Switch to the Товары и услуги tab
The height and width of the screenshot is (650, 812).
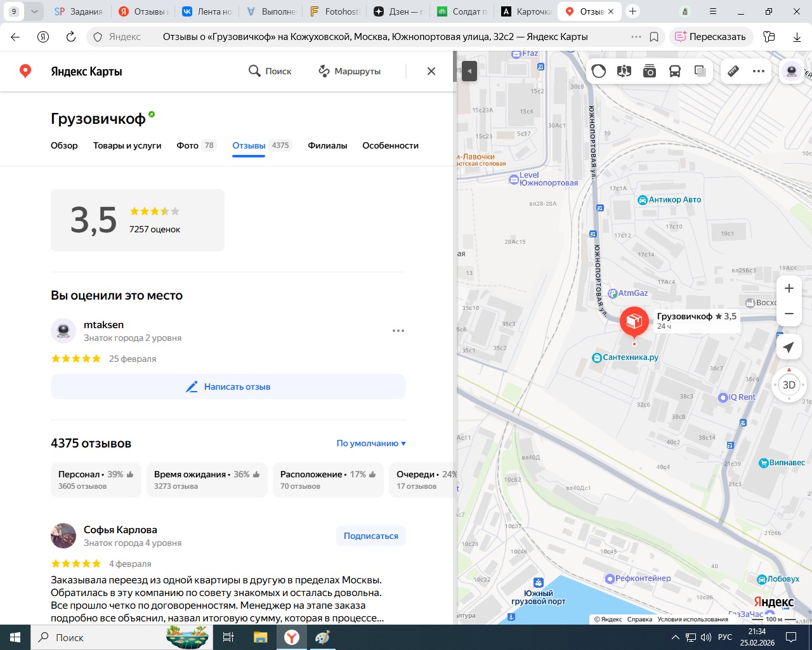click(x=128, y=145)
